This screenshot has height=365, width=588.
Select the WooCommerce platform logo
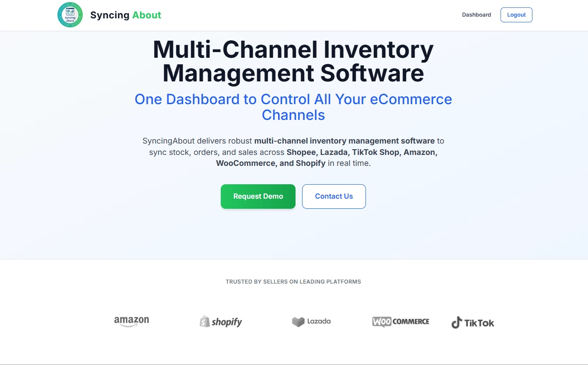click(x=401, y=322)
